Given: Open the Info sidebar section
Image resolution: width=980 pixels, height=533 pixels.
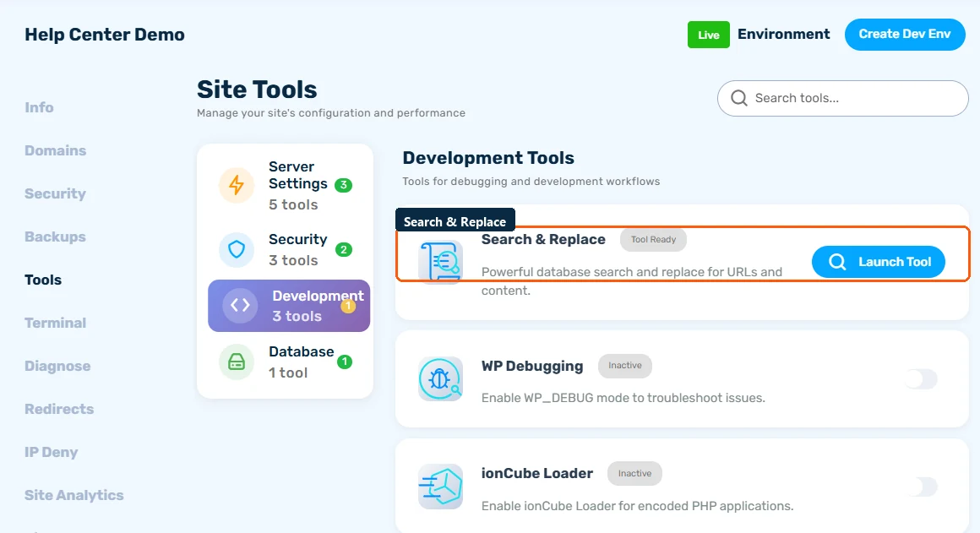Looking at the screenshot, I should point(39,107).
